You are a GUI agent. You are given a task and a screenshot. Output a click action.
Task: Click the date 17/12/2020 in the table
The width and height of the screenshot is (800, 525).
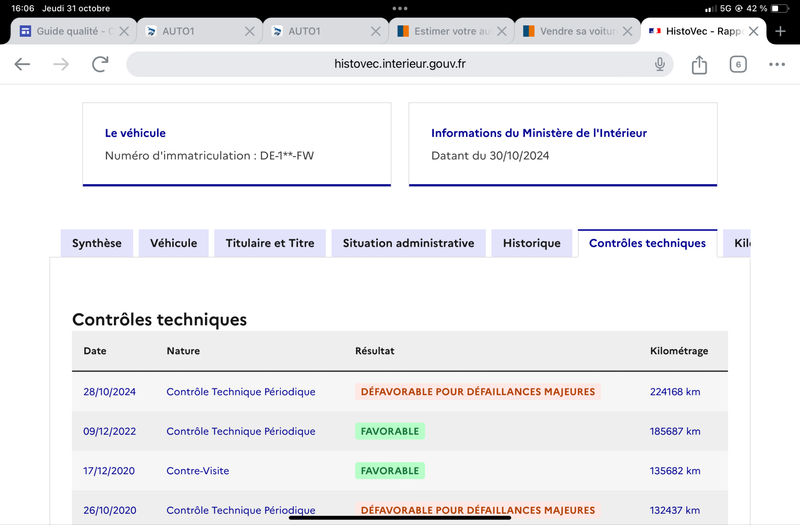click(109, 471)
